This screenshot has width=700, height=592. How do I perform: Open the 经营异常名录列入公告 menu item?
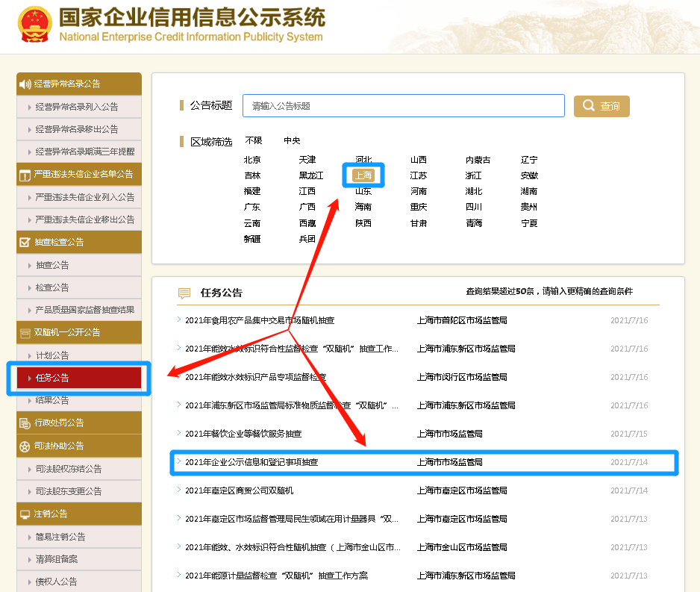click(79, 108)
